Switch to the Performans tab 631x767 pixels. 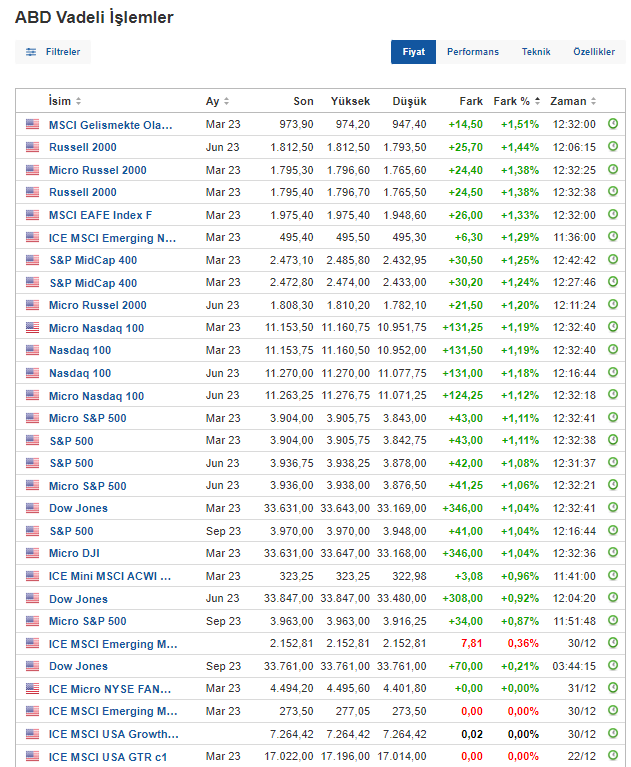[x=472, y=52]
